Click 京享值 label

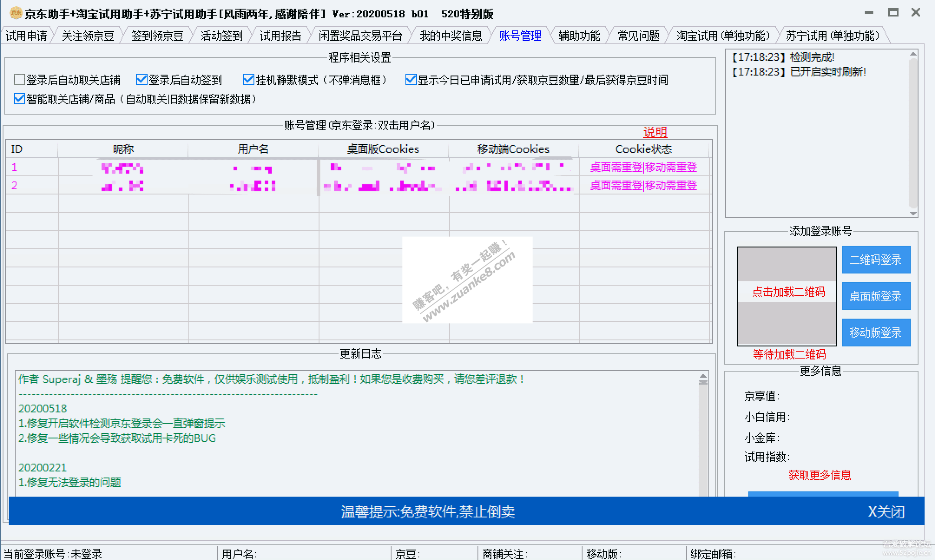[762, 396]
